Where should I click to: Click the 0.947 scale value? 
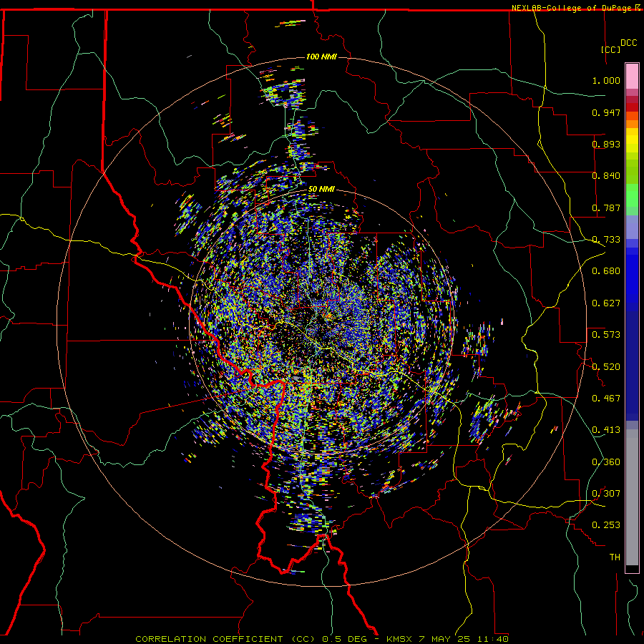tap(606, 112)
